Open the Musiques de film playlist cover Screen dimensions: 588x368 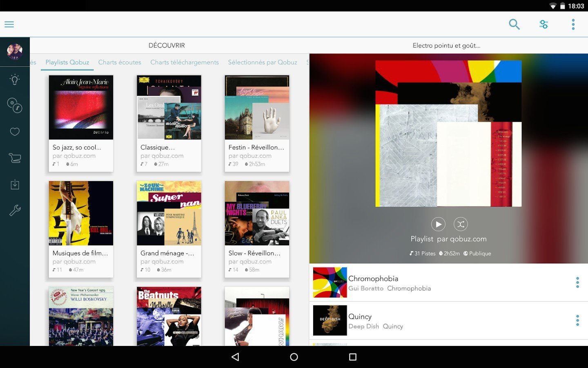coord(81,213)
